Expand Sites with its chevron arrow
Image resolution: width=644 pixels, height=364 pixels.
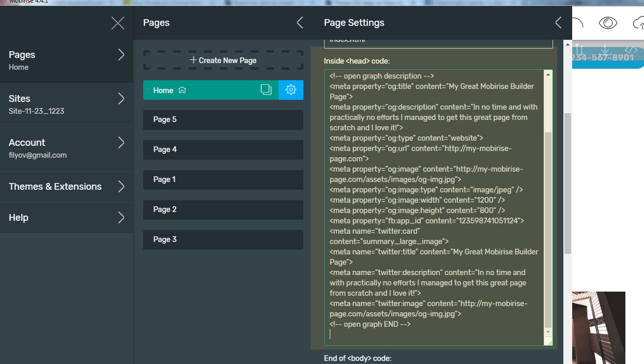pos(121,99)
